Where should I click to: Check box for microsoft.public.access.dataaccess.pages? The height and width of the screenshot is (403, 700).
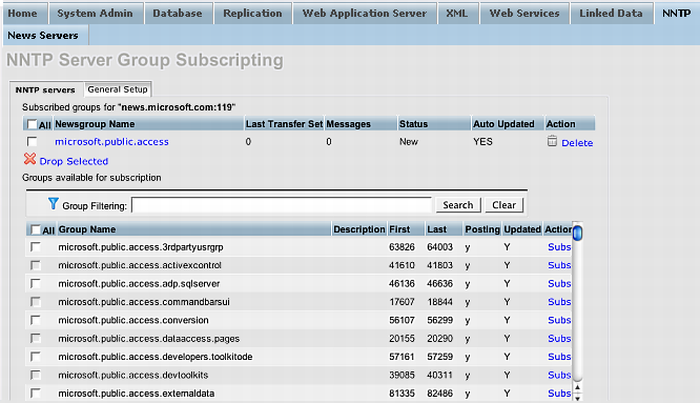point(35,338)
